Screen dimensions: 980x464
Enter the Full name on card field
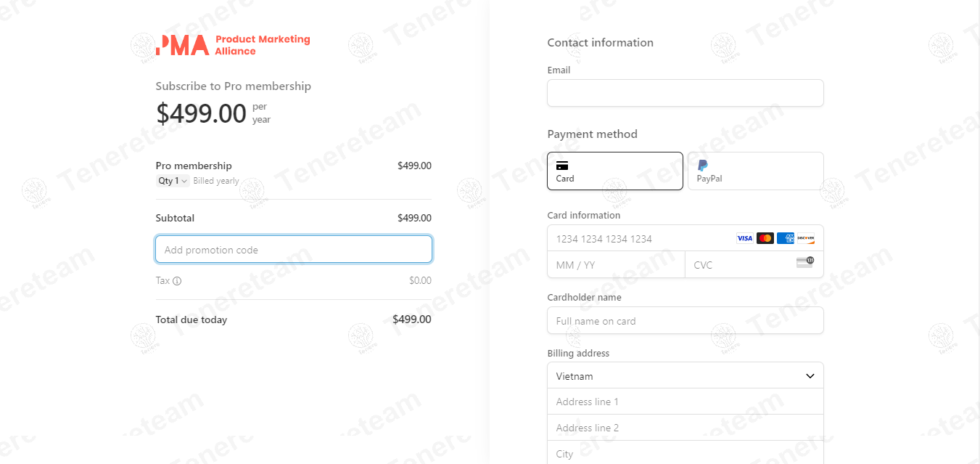click(x=685, y=320)
